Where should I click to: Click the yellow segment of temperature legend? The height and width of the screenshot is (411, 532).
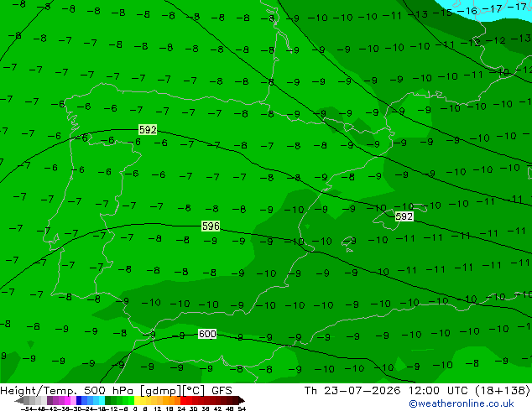(x=137, y=400)
